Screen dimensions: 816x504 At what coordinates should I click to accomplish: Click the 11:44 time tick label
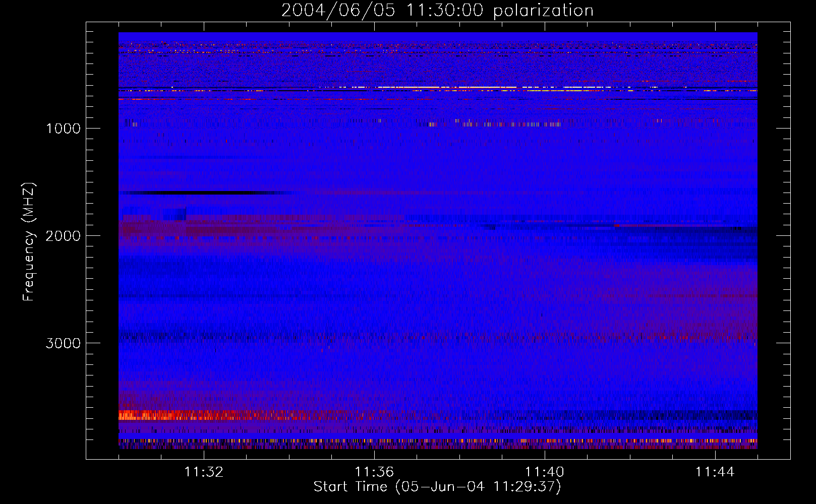click(x=715, y=472)
